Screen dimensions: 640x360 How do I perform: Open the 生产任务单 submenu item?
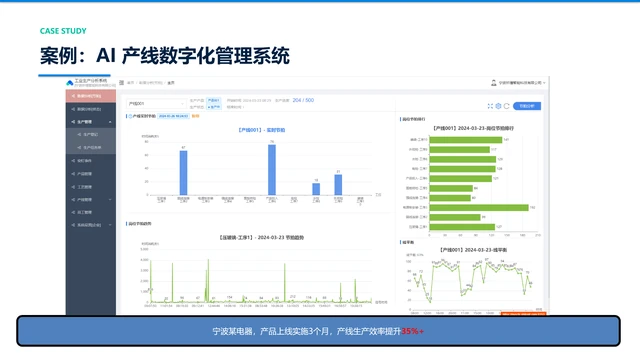point(91,147)
